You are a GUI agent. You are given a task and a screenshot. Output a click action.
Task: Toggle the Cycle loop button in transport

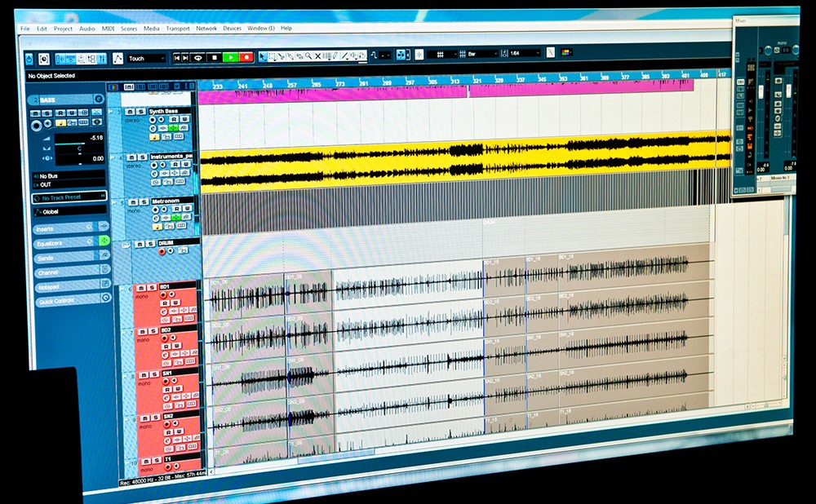click(199, 57)
